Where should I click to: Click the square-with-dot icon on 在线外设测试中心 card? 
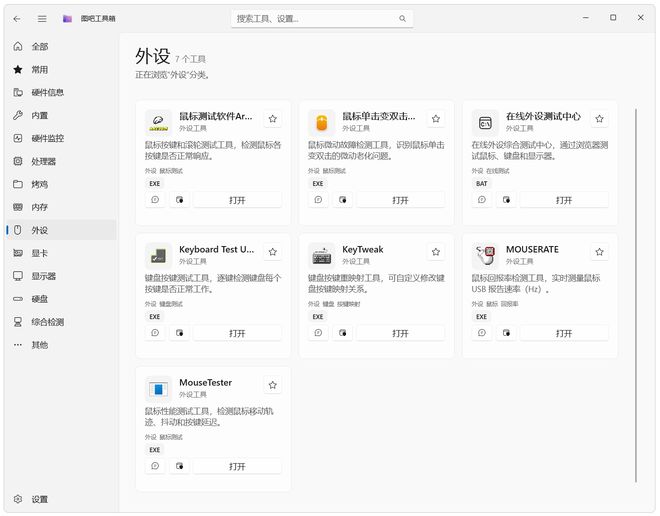[x=506, y=200]
